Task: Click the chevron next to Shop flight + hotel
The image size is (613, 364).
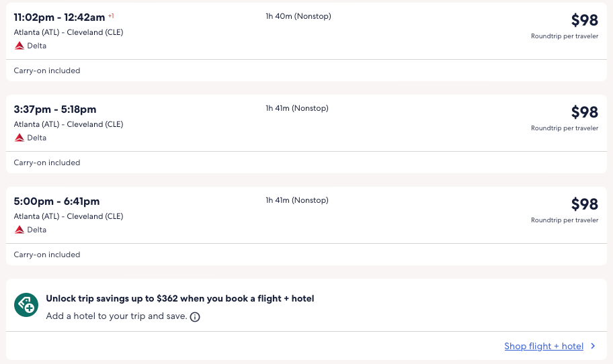Action: coord(593,347)
